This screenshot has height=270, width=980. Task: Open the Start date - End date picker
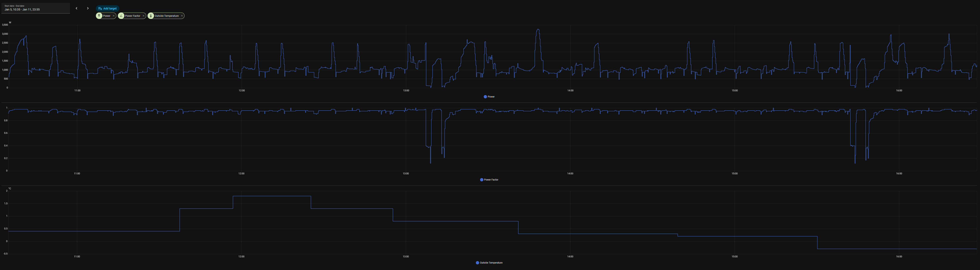coord(35,8)
